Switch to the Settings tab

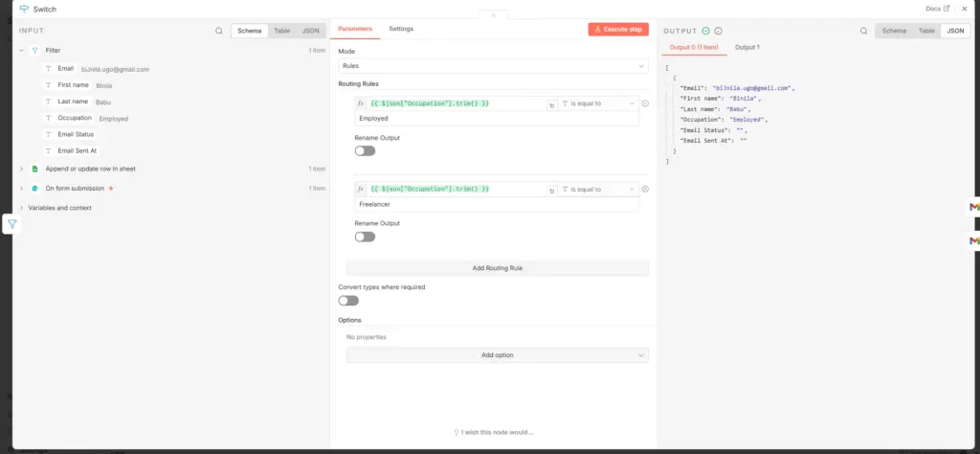(401, 29)
